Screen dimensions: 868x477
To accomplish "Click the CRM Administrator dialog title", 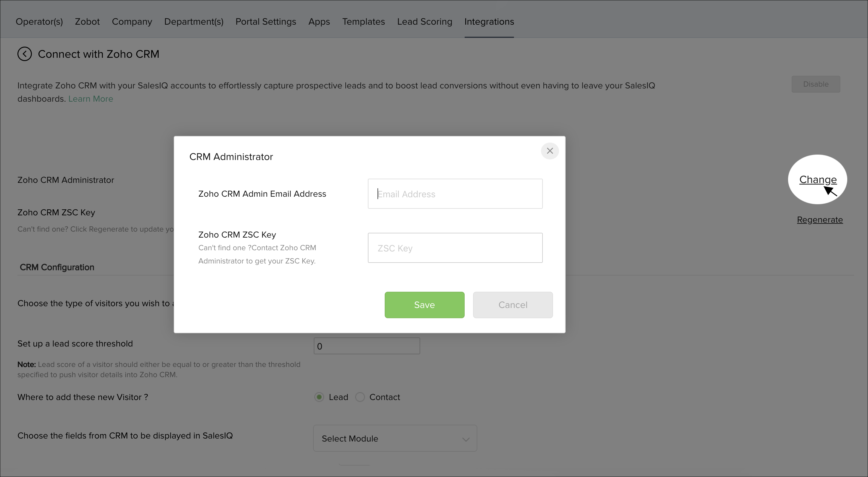I will 231,157.
